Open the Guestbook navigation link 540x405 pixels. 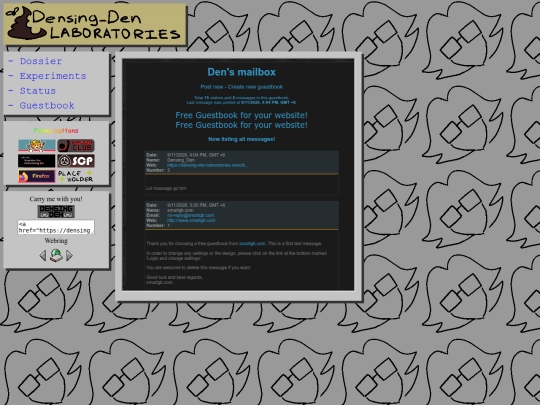click(x=47, y=105)
